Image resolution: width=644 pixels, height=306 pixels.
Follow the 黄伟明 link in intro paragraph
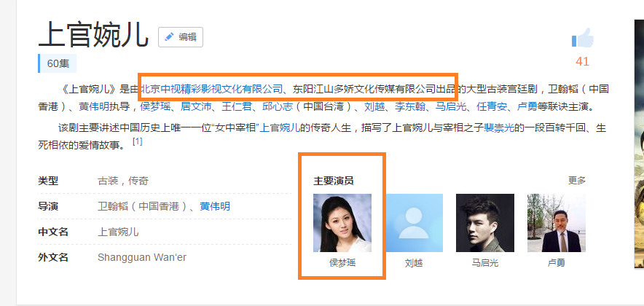click(x=94, y=107)
